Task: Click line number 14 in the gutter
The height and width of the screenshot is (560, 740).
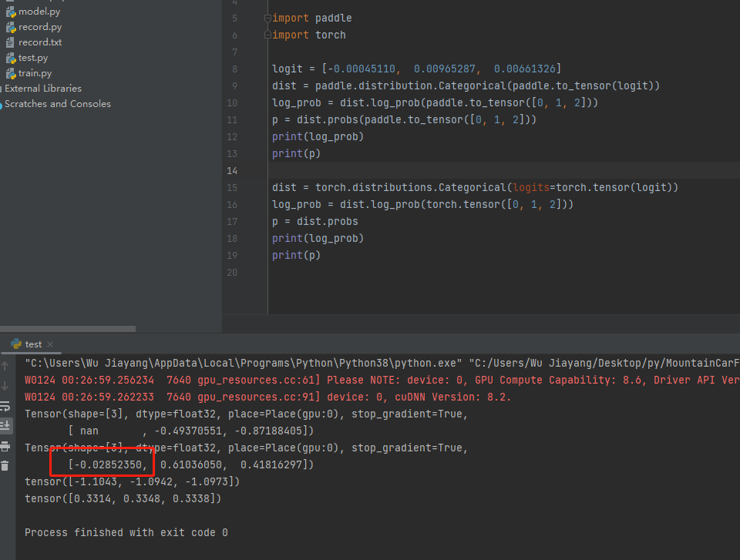Action: pyautogui.click(x=232, y=171)
